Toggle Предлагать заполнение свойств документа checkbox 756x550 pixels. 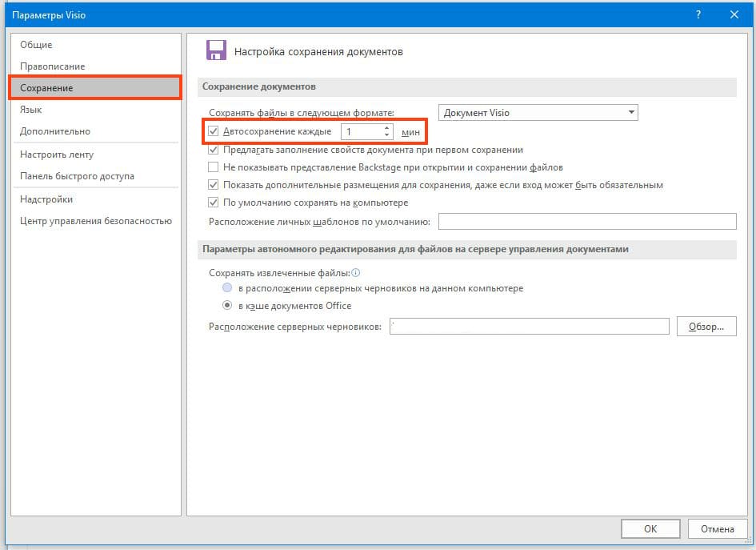coord(213,150)
